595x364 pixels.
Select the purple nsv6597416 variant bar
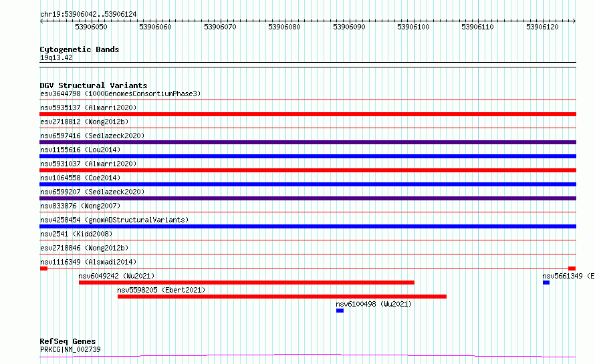[x=308, y=142]
